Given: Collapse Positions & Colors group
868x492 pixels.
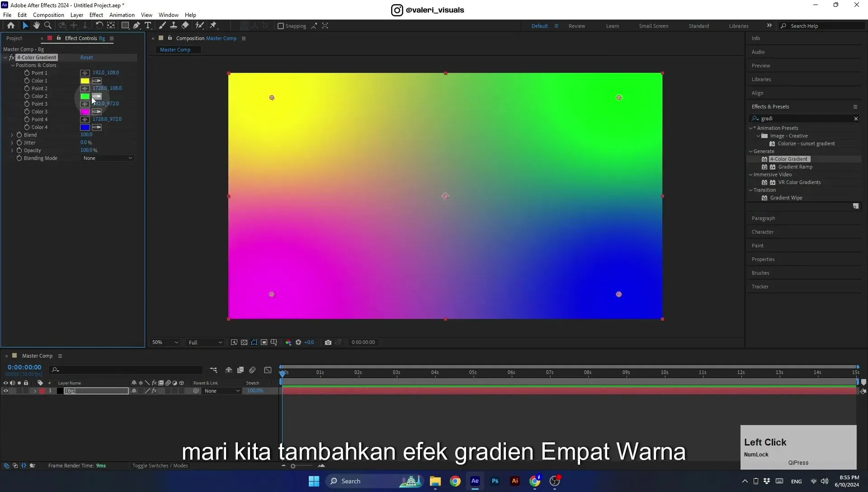Looking at the screenshot, I should point(13,66).
